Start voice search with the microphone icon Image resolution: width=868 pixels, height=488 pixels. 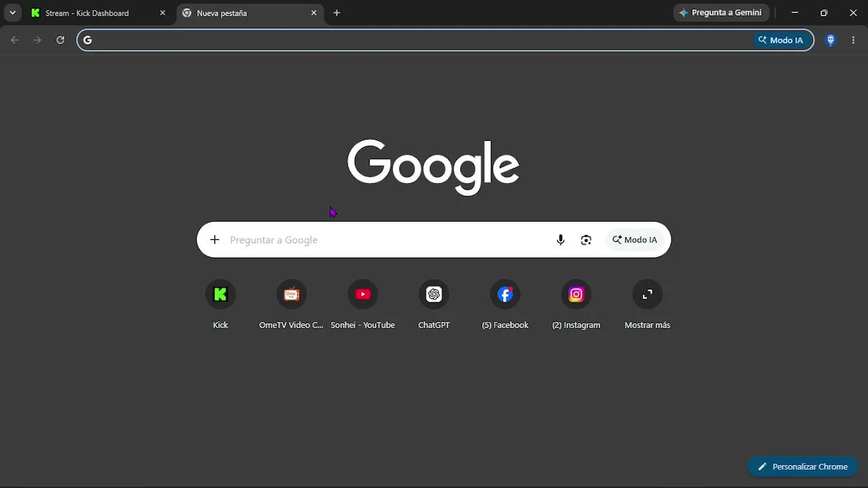click(x=560, y=240)
